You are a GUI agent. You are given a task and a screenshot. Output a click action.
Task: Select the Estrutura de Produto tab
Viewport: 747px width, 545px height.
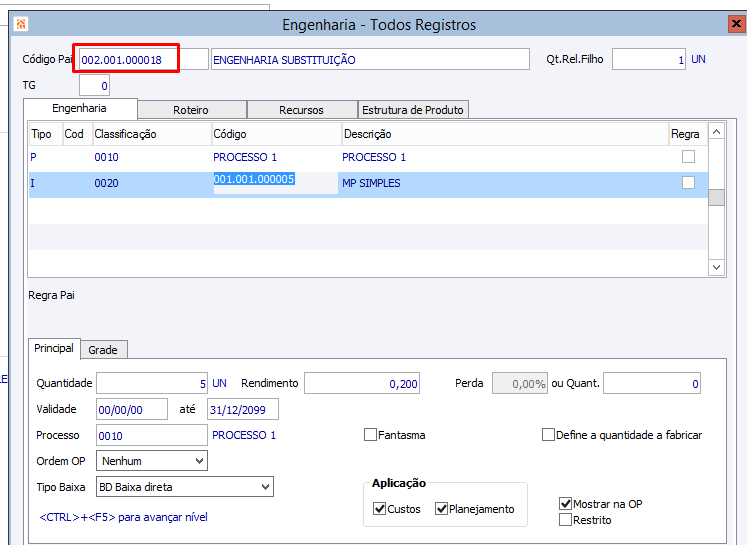click(412, 110)
